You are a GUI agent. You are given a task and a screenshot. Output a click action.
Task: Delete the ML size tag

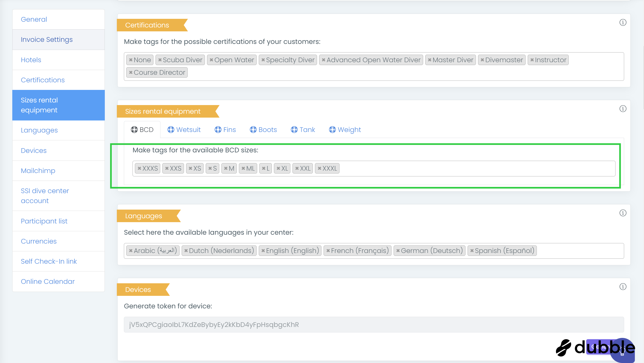(243, 169)
